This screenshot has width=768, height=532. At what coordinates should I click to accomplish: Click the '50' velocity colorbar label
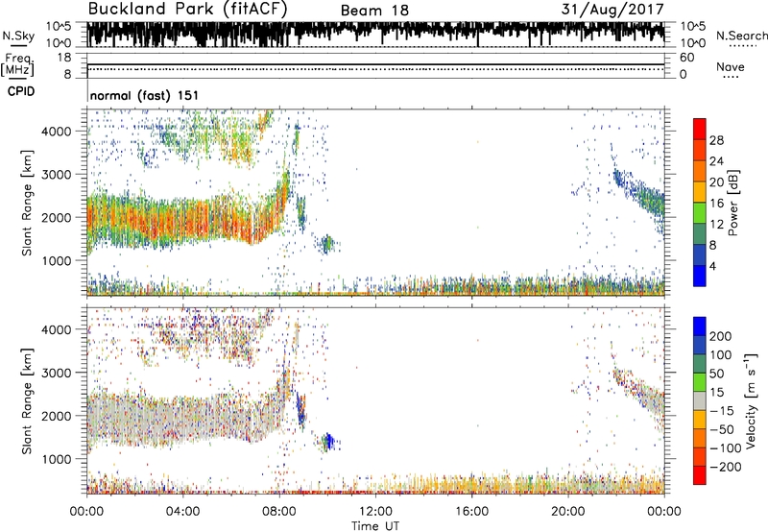point(716,374)
